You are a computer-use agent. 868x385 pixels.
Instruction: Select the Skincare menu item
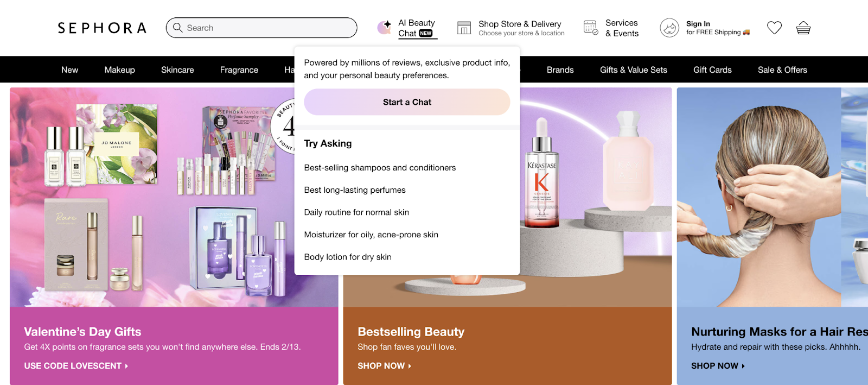click(x=177, y=70)
